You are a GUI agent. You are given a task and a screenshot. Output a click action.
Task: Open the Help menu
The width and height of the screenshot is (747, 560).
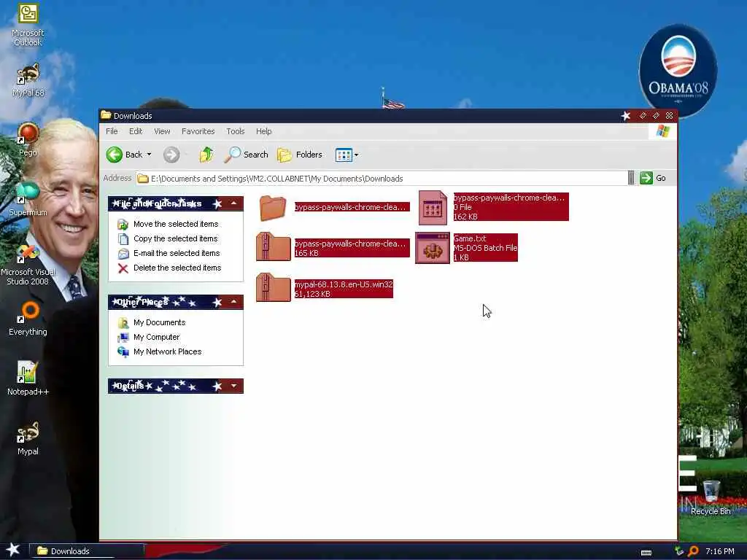263,131
